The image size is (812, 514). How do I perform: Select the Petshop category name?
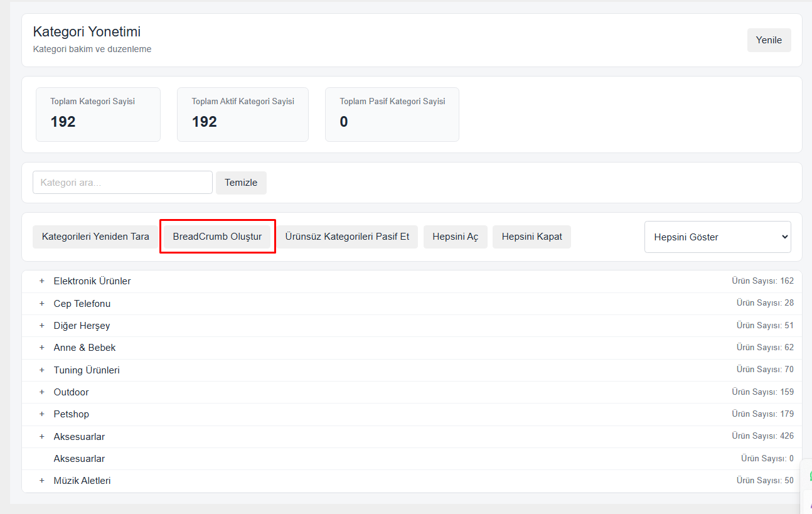click(x=72, y=414)
